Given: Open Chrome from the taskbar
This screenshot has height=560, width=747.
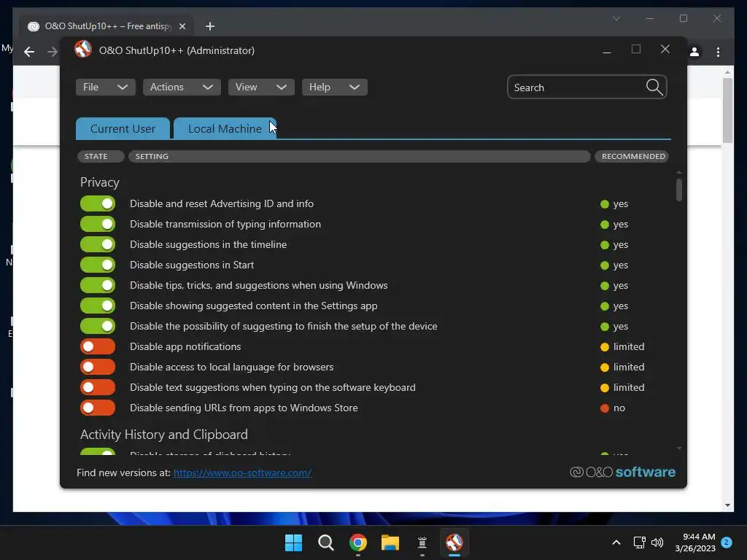Looking at the screenshot, I should click(357, 542).
